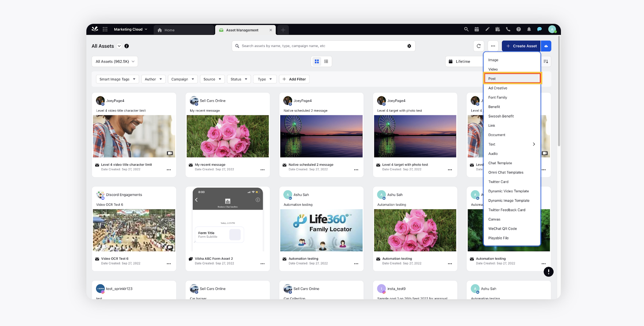Open the phone call icon in top bar
The image size is (644, 326).
click(x=508, y=29)
